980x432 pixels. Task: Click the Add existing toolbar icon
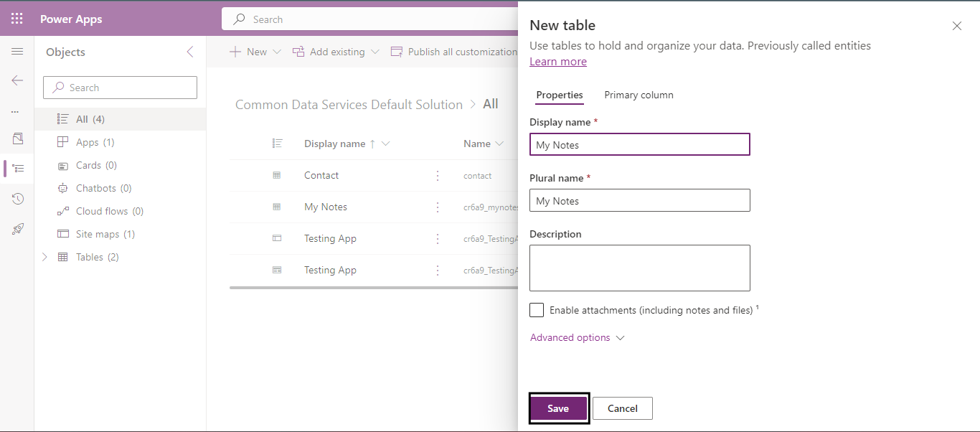pyautogui.click(x=299, y=52)
